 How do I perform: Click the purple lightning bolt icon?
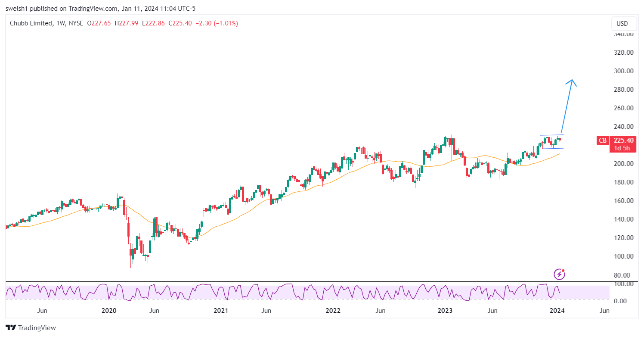pos(559,274)
